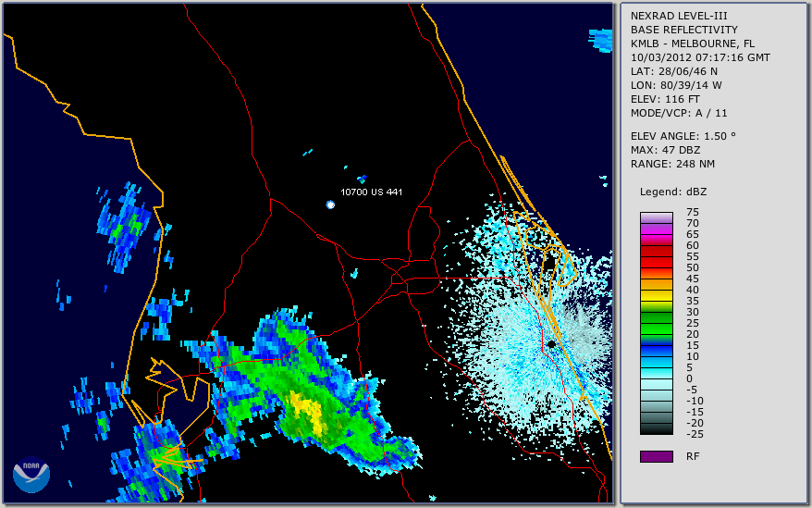Click the green 20-25 dBZ band in legend
Screen dimensions: 812x508
coord(656,328)
